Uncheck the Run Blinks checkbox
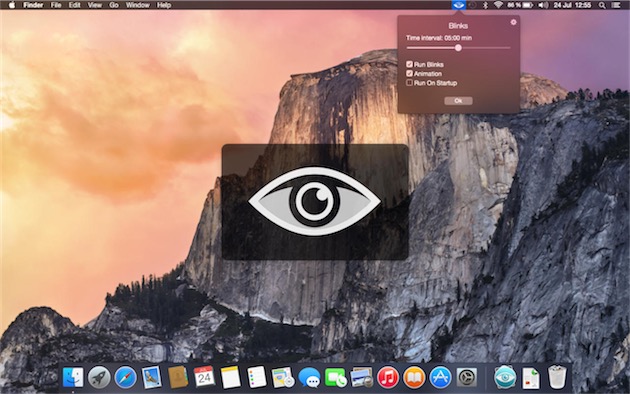Screen dimensions: 630x394 [409, 64]
